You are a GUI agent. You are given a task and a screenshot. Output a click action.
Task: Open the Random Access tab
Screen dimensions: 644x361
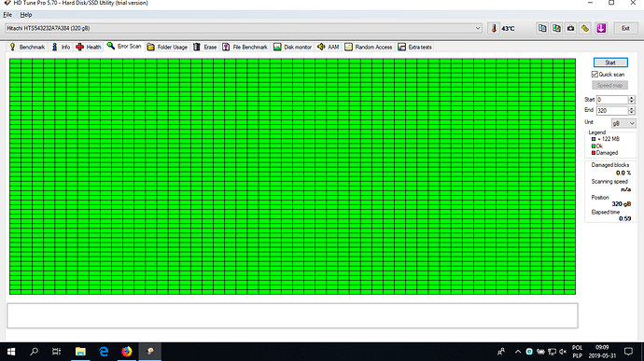tap(369, 47)
